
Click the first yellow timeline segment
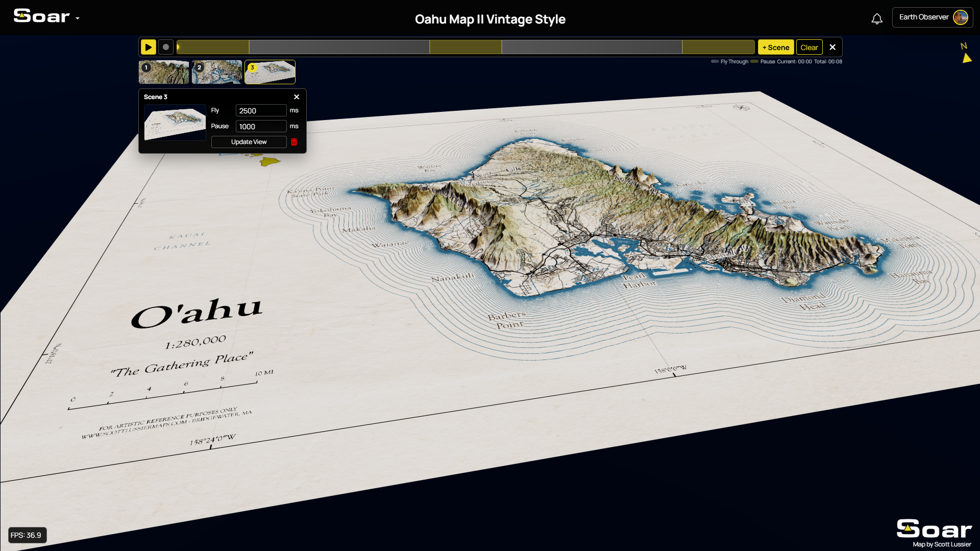[213, 47]
